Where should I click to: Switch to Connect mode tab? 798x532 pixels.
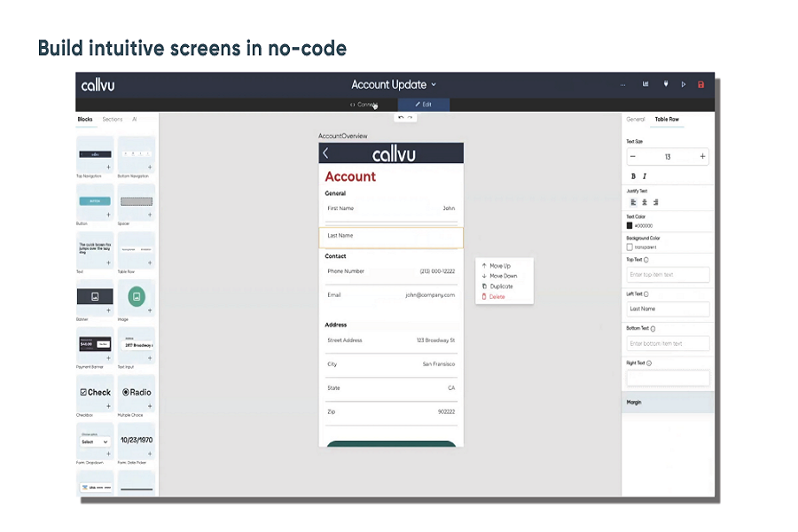(364, 105)
